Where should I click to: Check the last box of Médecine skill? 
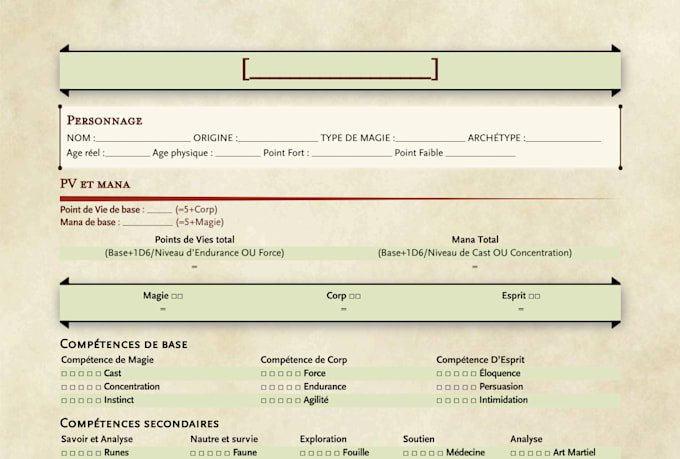pyautogui.click(x=440, y=453)
